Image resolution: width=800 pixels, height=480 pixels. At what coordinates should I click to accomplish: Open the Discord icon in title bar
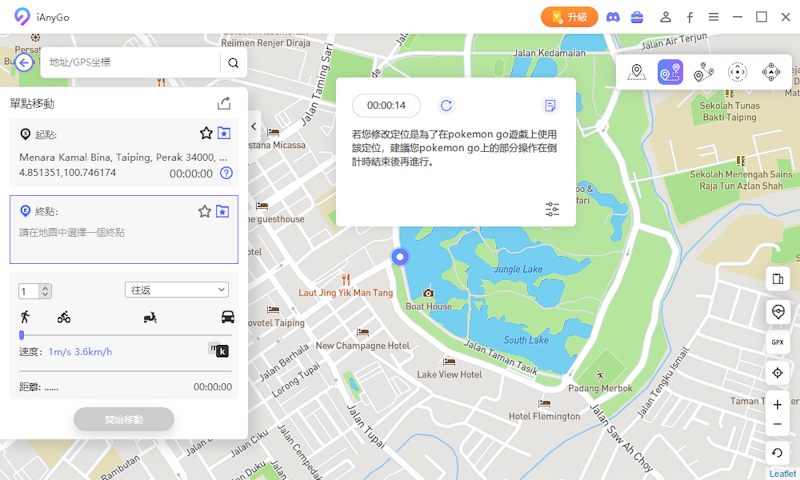point(613,17)
